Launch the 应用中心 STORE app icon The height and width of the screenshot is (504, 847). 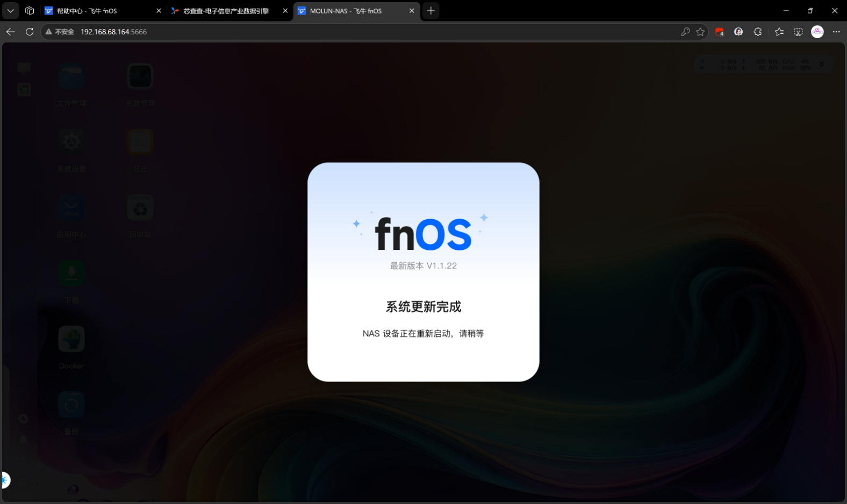pyautogui.click(x=71, y=208)
